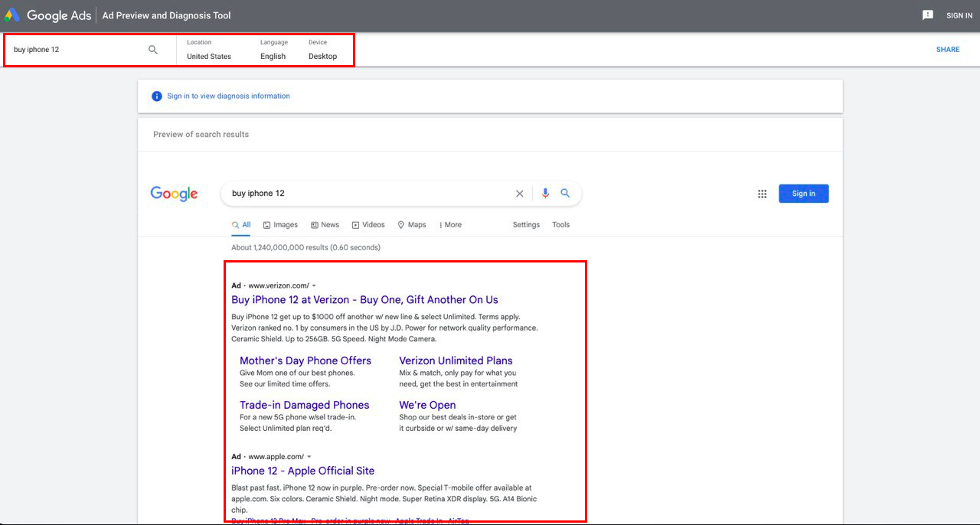Open the Language selector showing English

[x=273, y=50]
